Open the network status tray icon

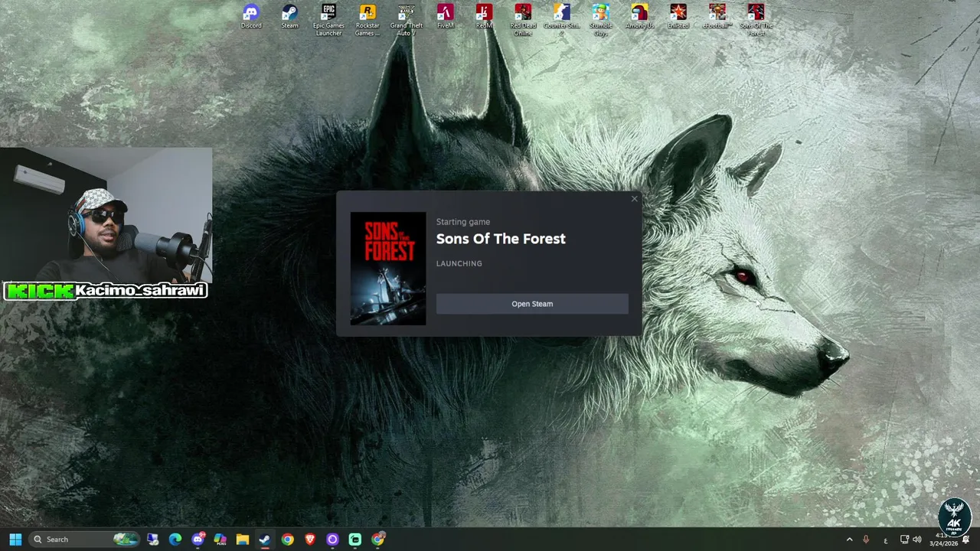(904, 540)
